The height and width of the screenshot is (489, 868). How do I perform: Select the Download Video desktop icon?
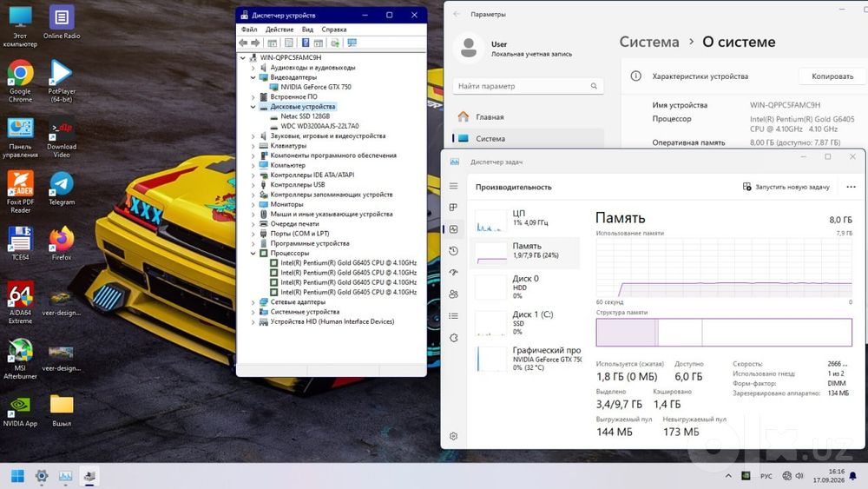pos(62,137)
